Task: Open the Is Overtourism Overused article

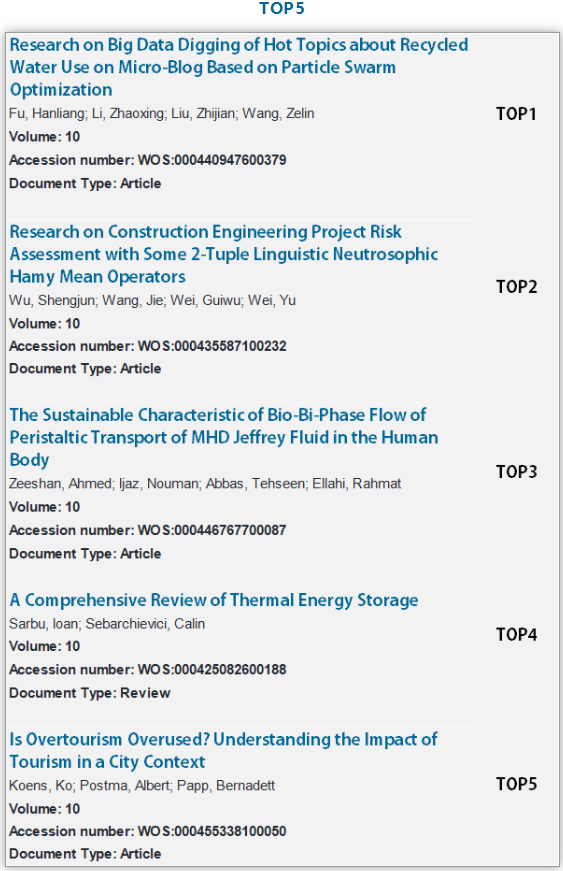Action: pos(223,750)
